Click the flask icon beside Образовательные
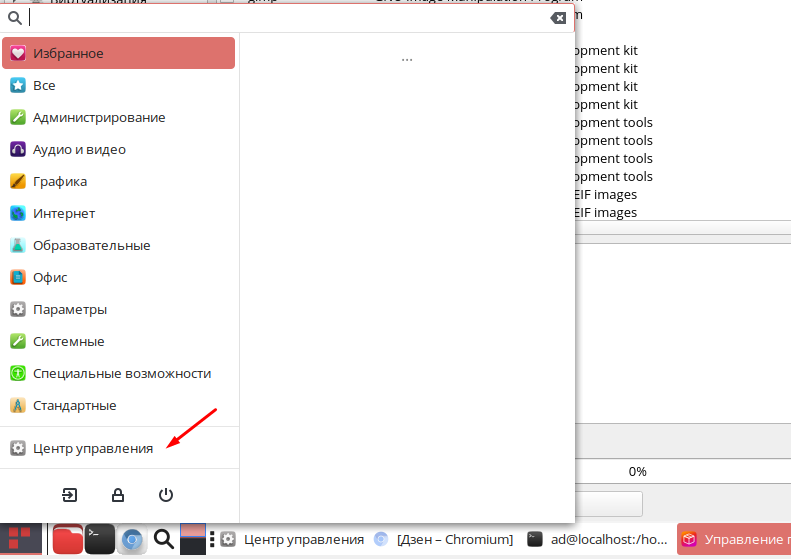 [x=18, y=245]
